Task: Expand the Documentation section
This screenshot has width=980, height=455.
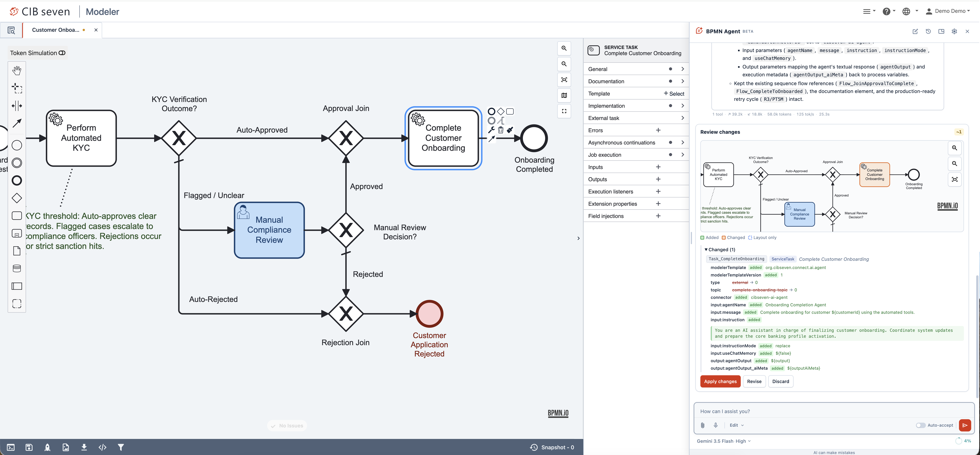Action: 636,82
